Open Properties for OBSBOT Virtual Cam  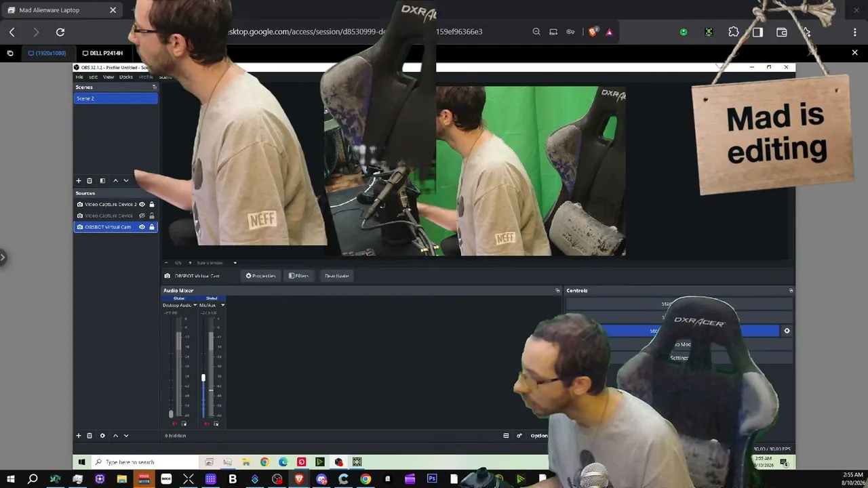[261, 276]
